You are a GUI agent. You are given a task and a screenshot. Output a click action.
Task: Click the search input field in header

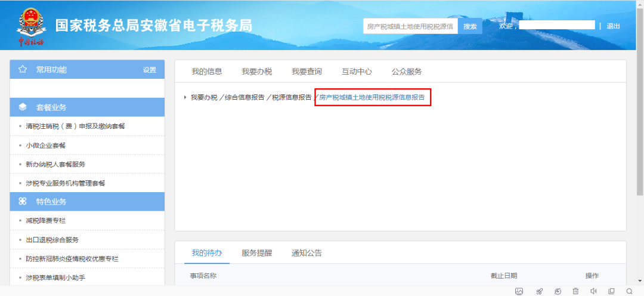click(410, 26)
